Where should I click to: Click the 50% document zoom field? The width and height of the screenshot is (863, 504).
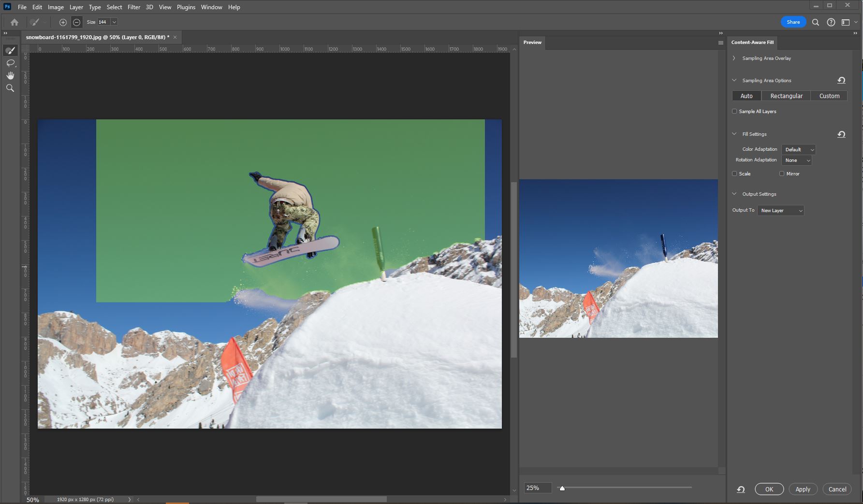[x=33, y=500]
